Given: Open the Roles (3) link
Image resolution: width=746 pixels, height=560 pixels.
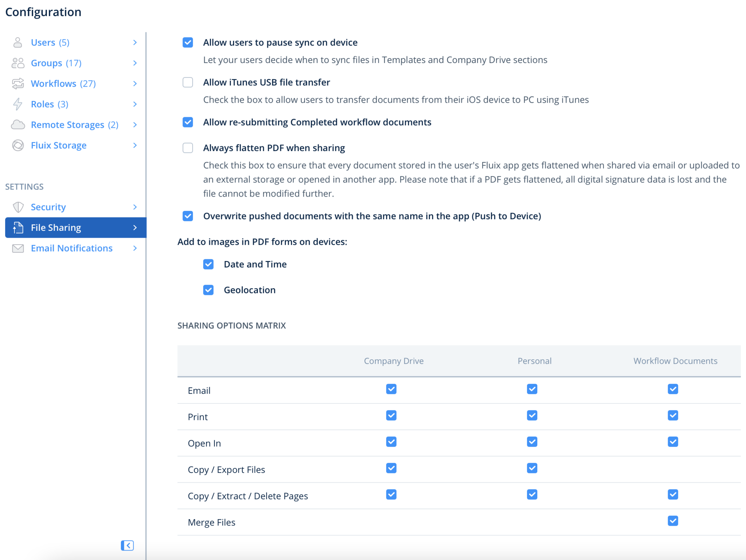Looking at the screenshot, I should (x=50, y=104).
